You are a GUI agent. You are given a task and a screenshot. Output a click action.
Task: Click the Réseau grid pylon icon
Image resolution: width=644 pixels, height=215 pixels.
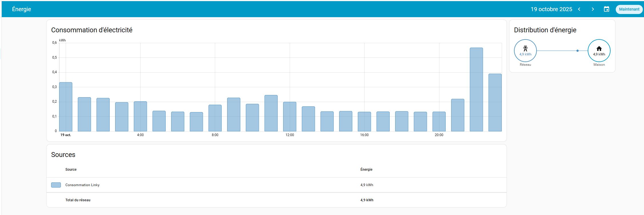(525, 48)
